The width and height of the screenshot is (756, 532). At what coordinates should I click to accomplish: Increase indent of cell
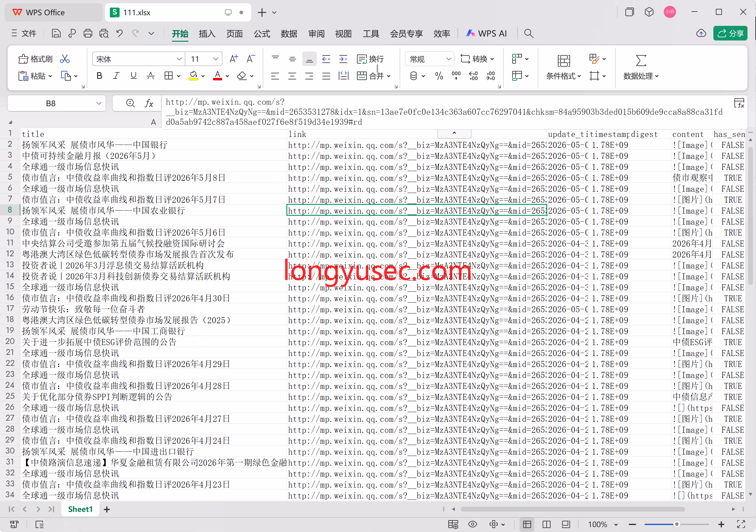pyautogui.click(x=343, y=59)
